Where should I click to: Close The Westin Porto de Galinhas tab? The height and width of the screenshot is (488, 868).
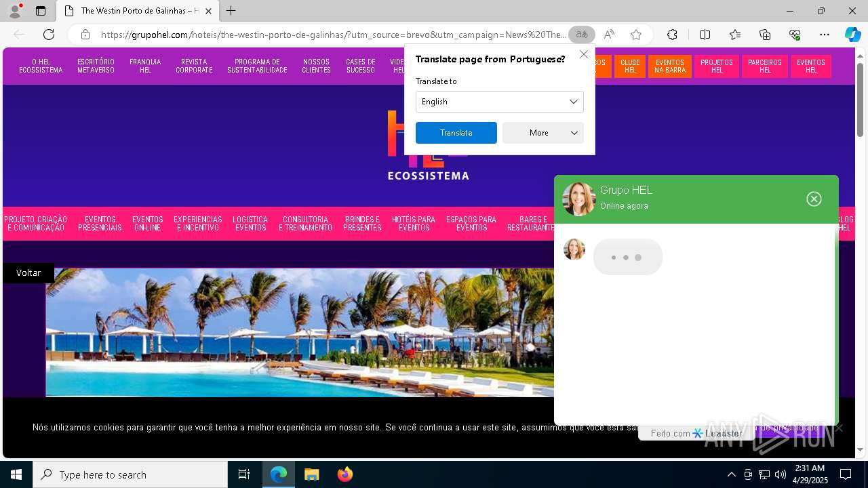(208, 11)
